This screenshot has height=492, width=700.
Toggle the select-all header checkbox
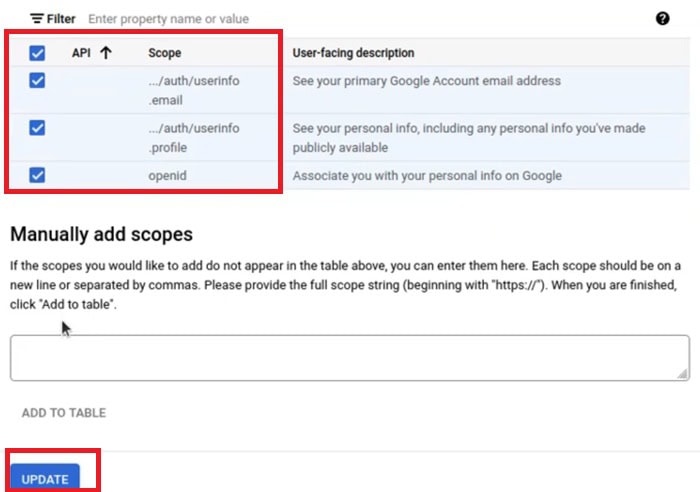(37, 53)
